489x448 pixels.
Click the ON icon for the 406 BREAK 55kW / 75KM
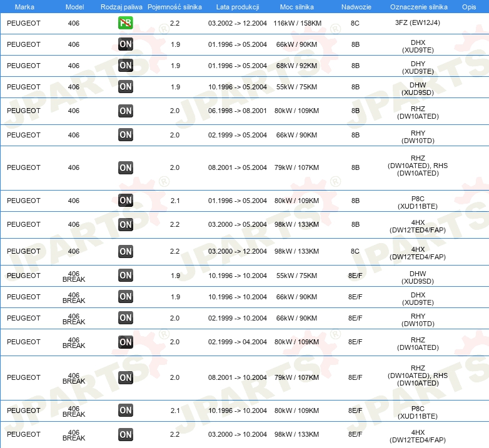tap(126, 276)
